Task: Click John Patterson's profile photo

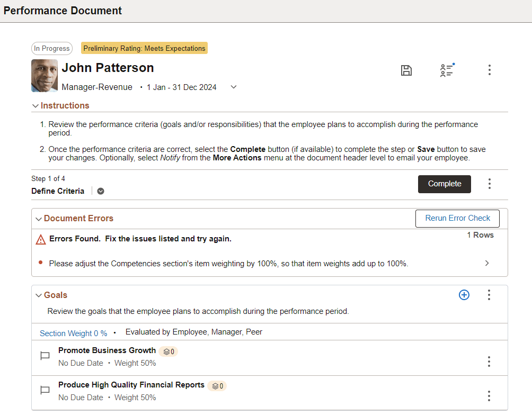Action: (x=44, y=75)
